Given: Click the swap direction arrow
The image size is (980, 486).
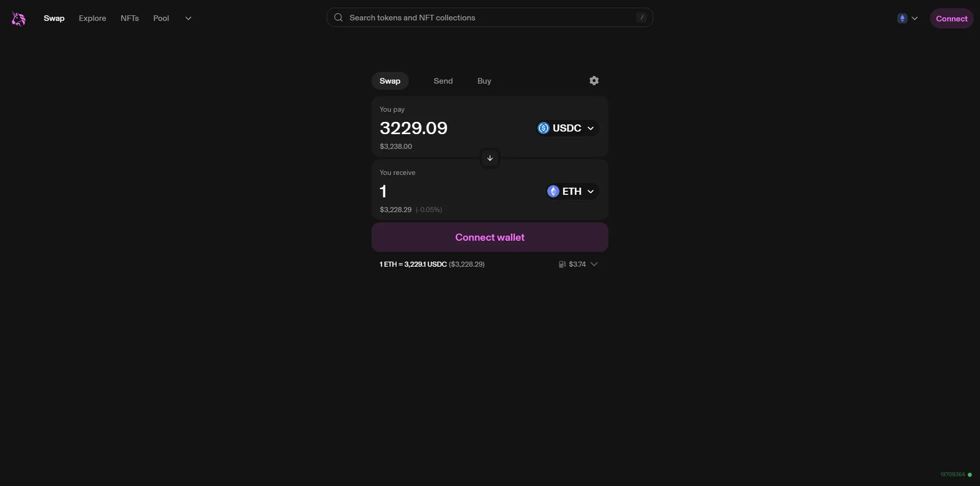Looking at the screenshot, I should 490,158.
